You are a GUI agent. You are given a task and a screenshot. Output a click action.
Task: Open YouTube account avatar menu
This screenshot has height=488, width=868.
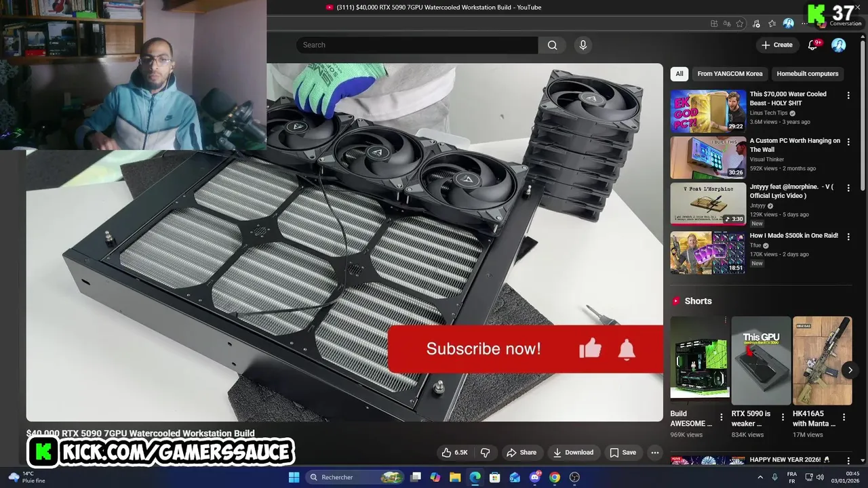pos(839,45)
